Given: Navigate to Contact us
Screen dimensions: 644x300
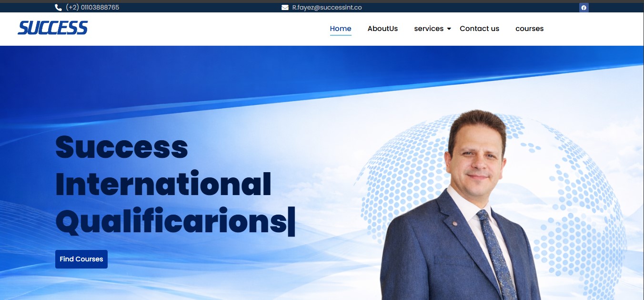Looking at the screenshot, I should click(x=479, y=29).
